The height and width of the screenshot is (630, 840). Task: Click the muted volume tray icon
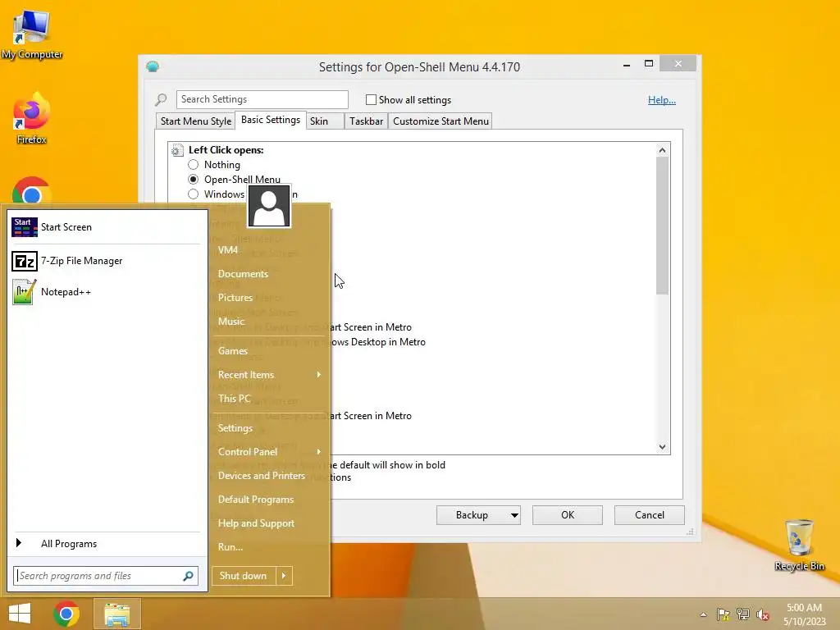pos(763,614)
